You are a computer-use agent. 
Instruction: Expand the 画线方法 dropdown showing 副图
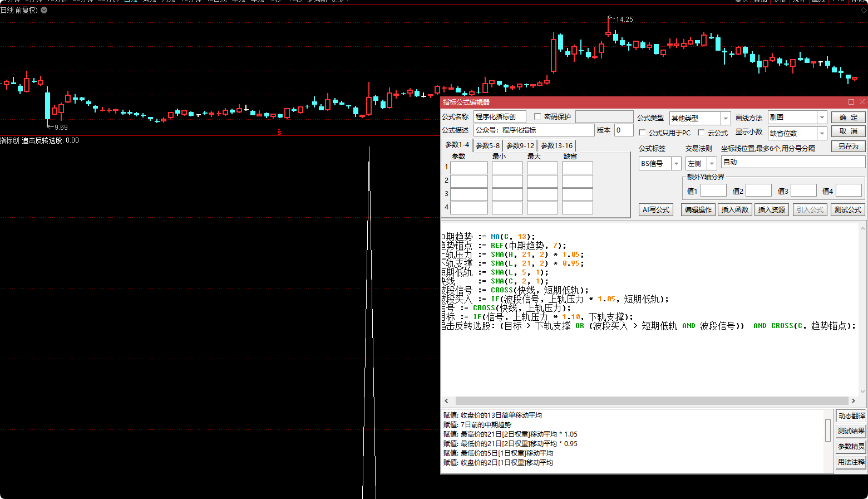click(822, 118)
